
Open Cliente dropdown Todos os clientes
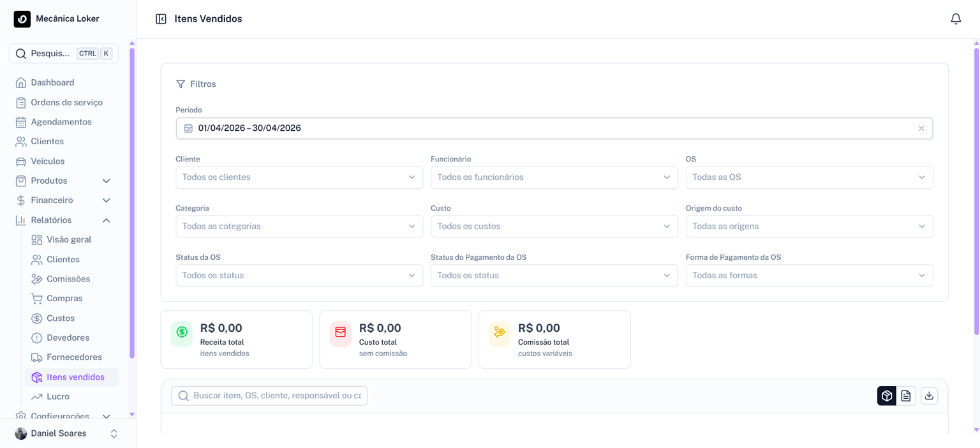[299, 177]
